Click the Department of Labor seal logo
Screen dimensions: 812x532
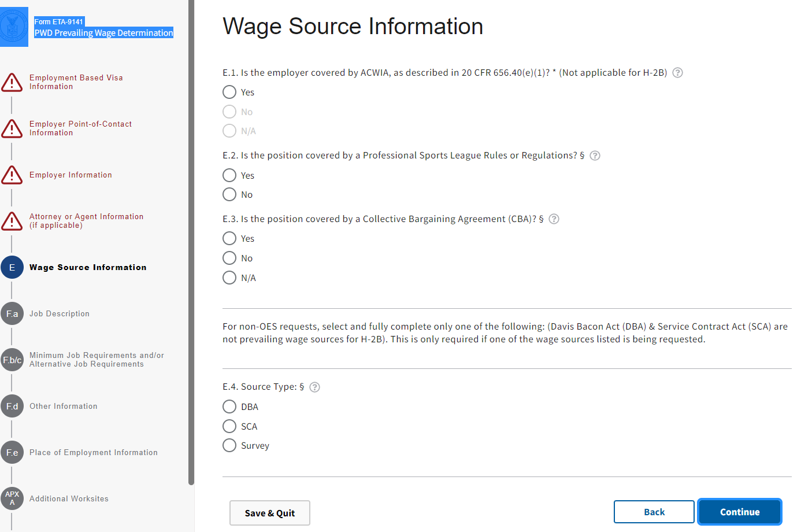click(13, 27)
